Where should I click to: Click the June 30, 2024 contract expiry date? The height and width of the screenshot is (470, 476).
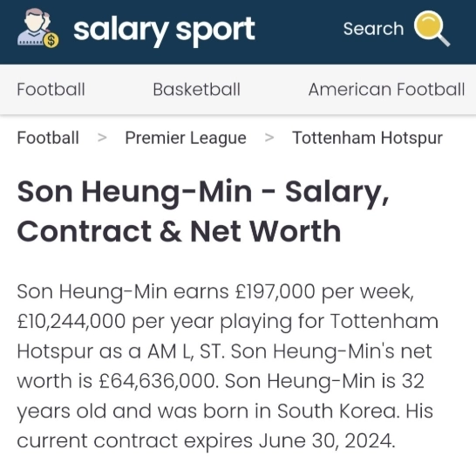click(x=327, y=441)
